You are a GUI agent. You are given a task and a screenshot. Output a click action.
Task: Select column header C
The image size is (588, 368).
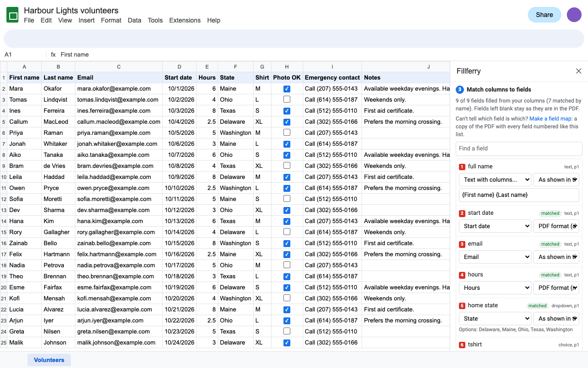(119, 67)
